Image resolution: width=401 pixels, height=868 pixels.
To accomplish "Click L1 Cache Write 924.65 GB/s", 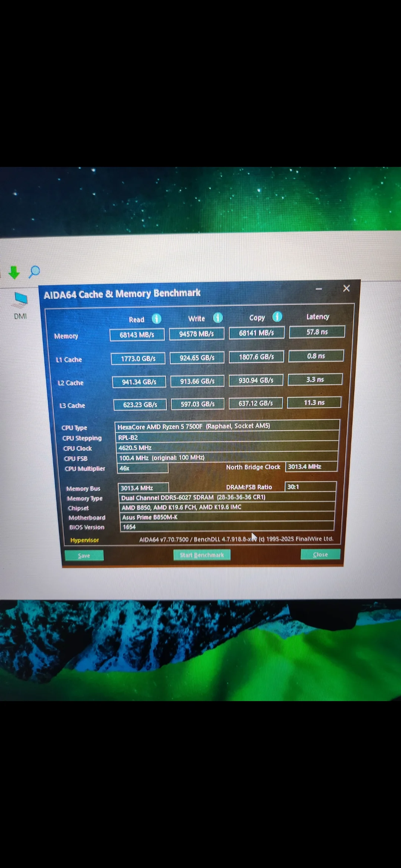I will click(197, 358).
